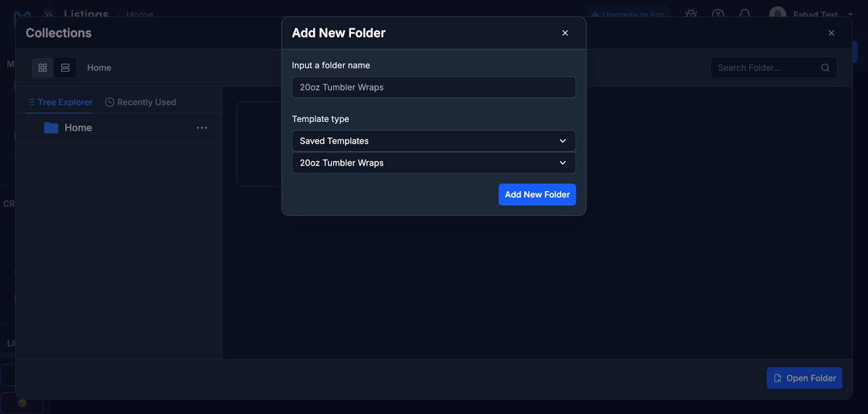Viewport: 868px width, 414px height.
Task: Select the Tree Explorer tab
Action: (x=60, y=102)
